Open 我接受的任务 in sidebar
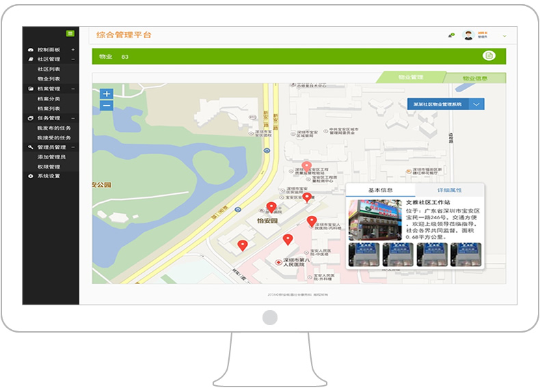 [x=54, y=138]
